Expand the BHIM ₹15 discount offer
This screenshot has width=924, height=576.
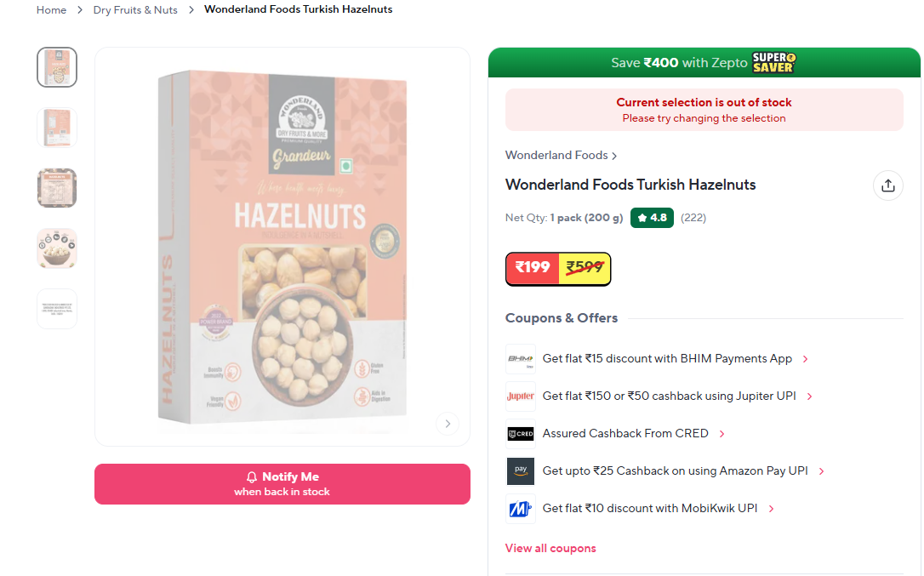pyautogui.click(x=805, y=359)
